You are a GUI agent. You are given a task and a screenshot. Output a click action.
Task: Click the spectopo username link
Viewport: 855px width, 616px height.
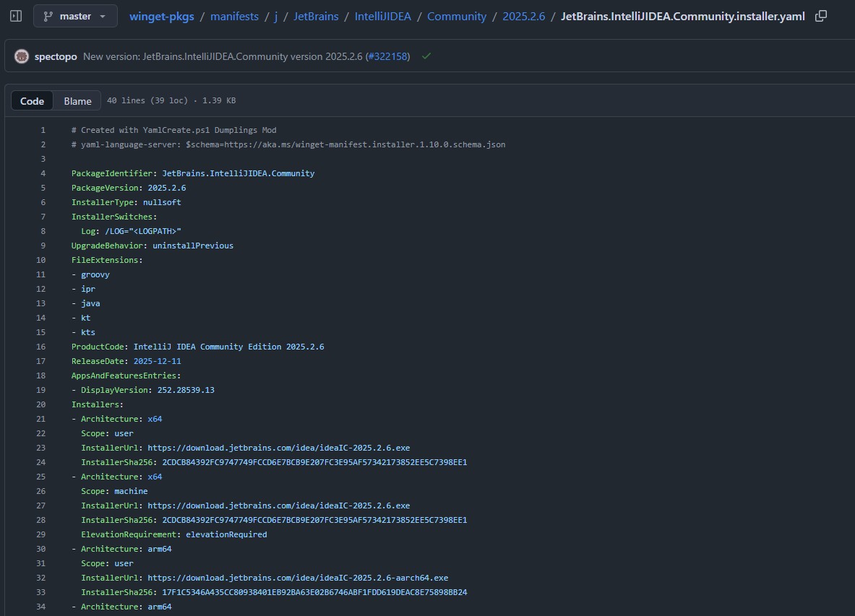56,56
